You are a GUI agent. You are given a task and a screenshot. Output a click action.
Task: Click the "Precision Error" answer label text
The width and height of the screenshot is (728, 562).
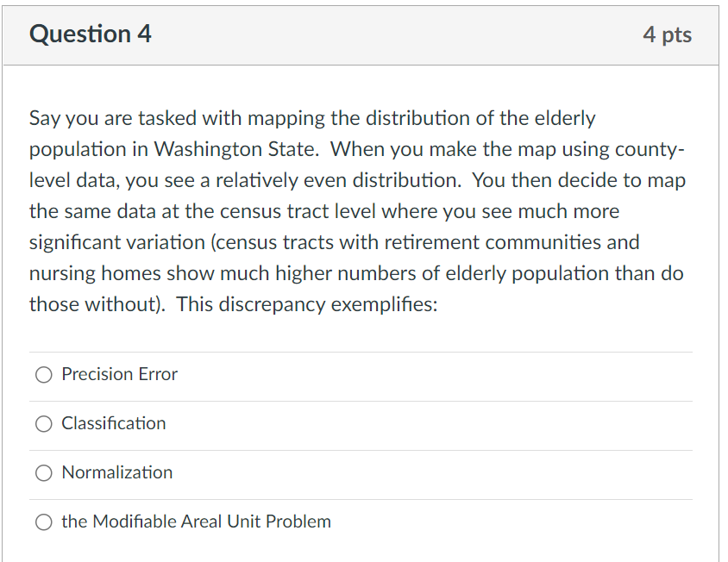(x=119, y=375)
